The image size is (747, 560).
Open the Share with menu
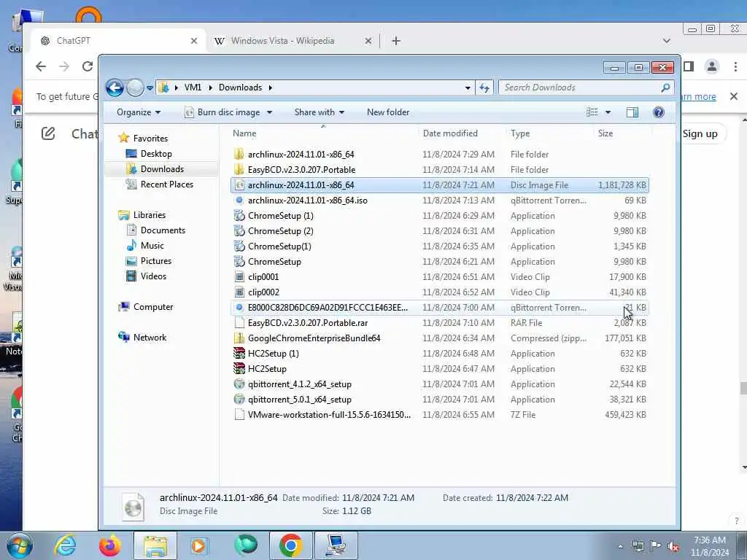320,112
